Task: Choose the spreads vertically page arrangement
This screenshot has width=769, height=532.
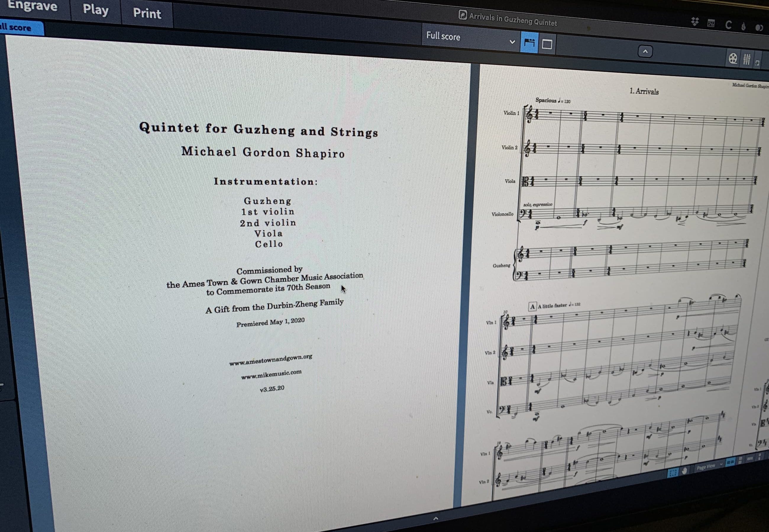Action: [740, 460]
